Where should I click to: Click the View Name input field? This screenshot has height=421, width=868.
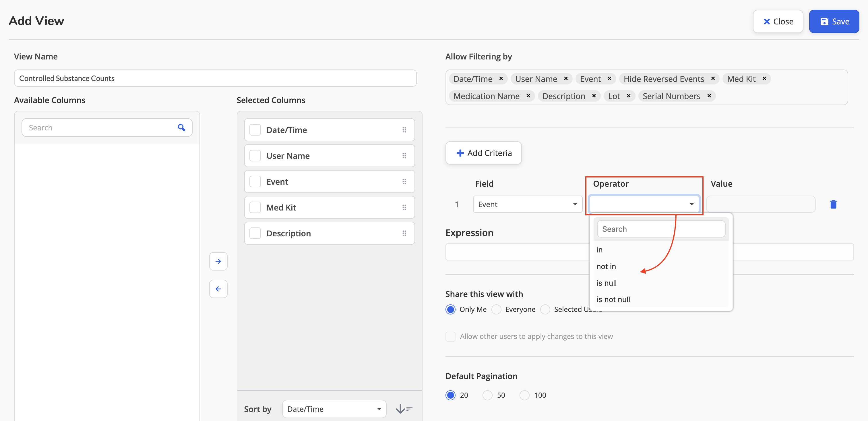click(215, 78)
